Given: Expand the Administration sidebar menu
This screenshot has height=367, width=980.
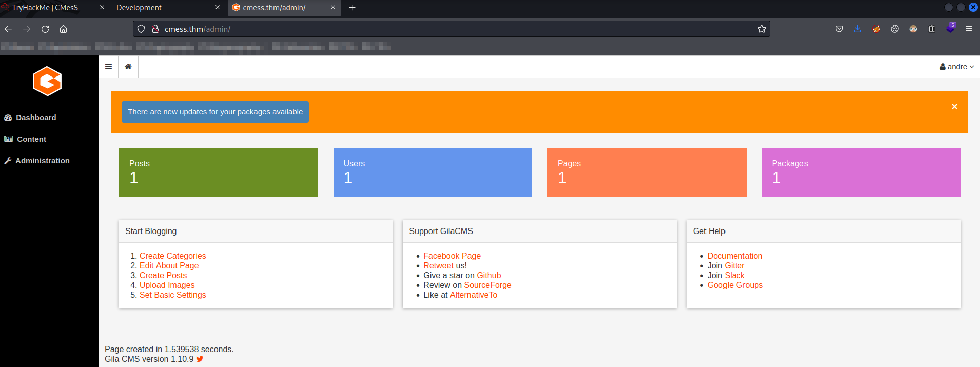Looking at the screenshot, I should click(x=43, y=161).
